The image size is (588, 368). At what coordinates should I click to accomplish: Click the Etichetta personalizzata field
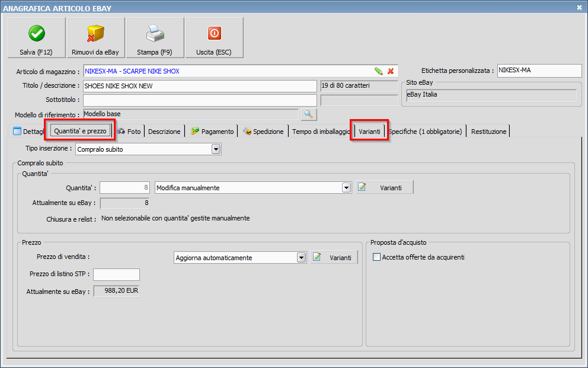pyautogui.click(x=539, y=71)
